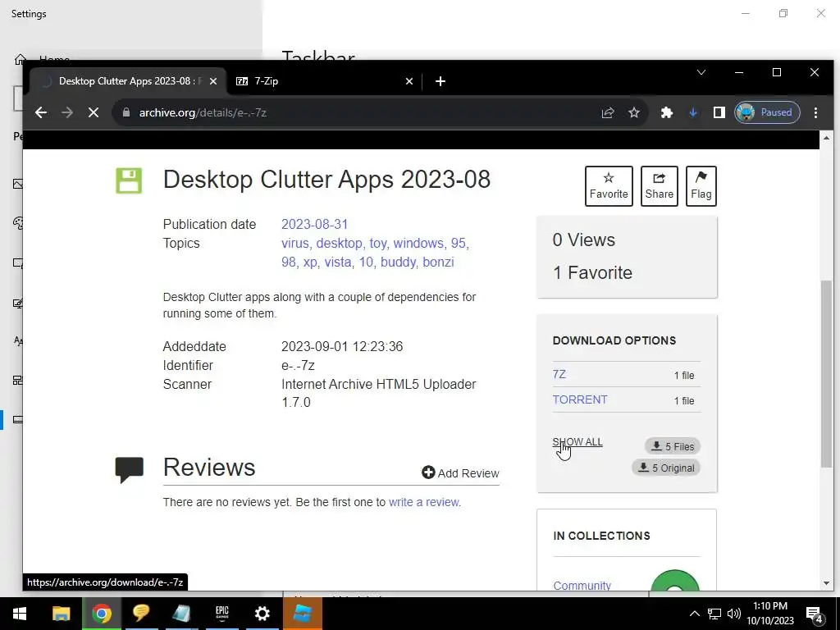Open the Chrome extensions puzzle icon
Image resolution: width=840 pixels, height=630 pixels.
pos(667,112)
